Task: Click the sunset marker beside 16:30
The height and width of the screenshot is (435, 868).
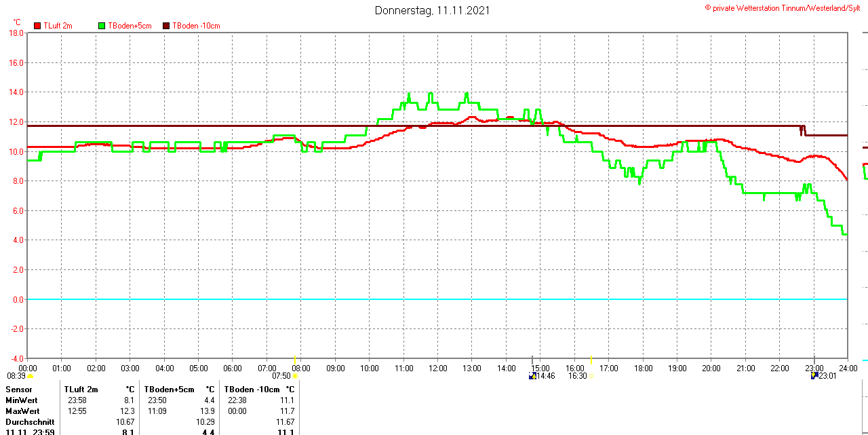Action: pyautogui.click(x=591, y=376)
